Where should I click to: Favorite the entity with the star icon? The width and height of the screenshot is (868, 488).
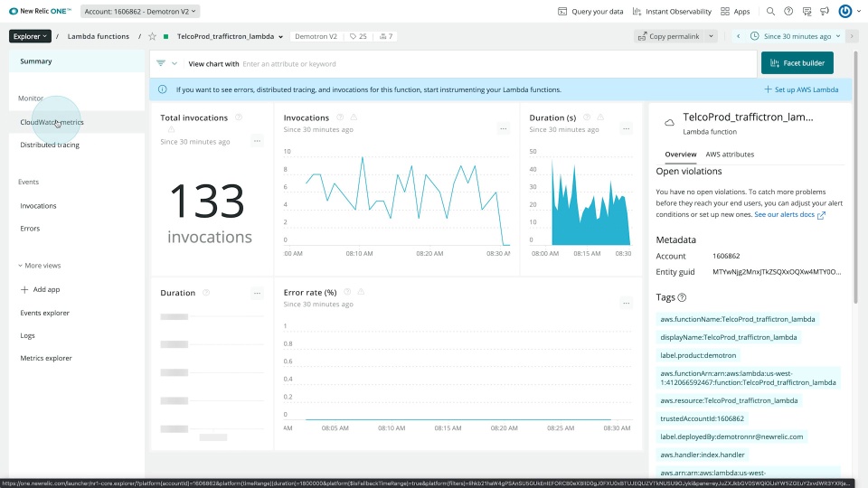[152, 36]
